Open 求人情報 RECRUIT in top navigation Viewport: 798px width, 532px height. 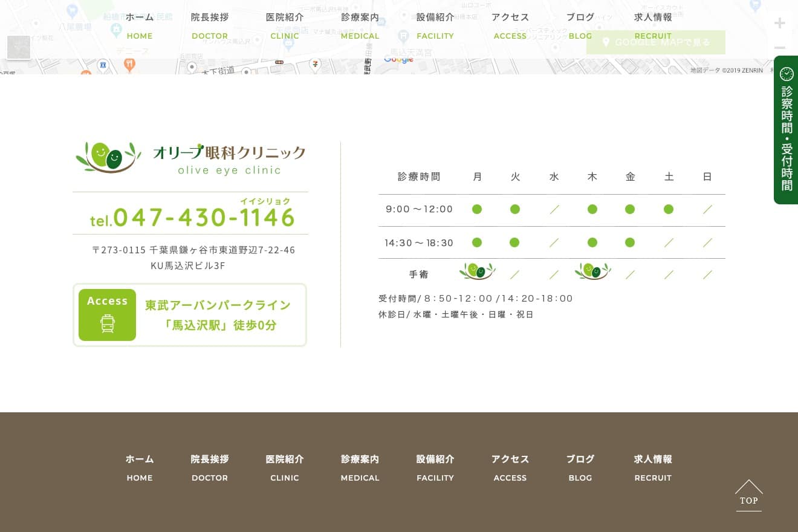click(x=653, y=26)
